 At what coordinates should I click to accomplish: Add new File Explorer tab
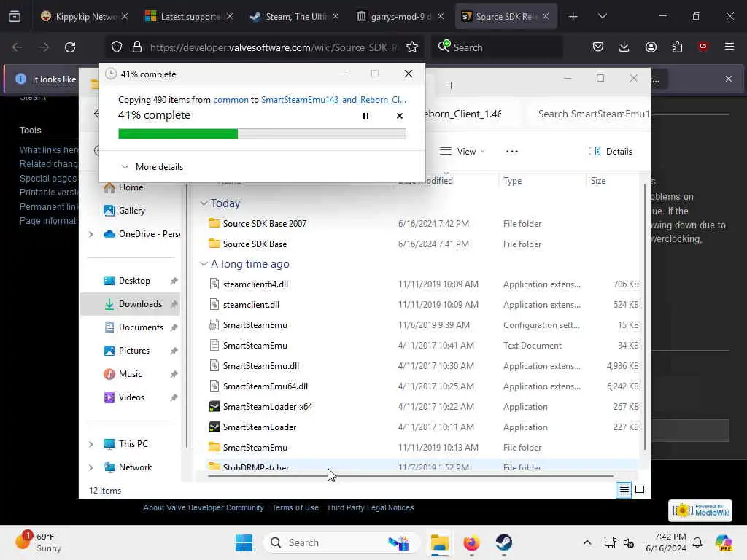tap(451, 85)
